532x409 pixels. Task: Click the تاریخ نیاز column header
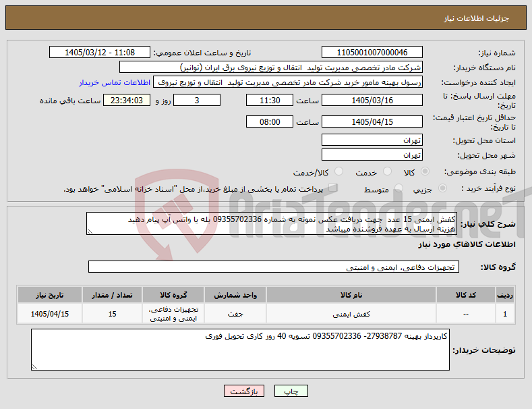(x=49, y=295)
